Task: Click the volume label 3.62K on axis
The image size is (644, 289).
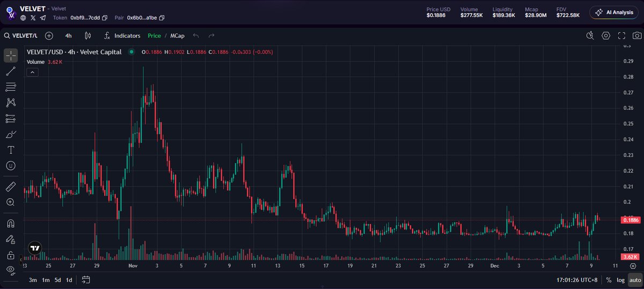Action: point(630,257)
